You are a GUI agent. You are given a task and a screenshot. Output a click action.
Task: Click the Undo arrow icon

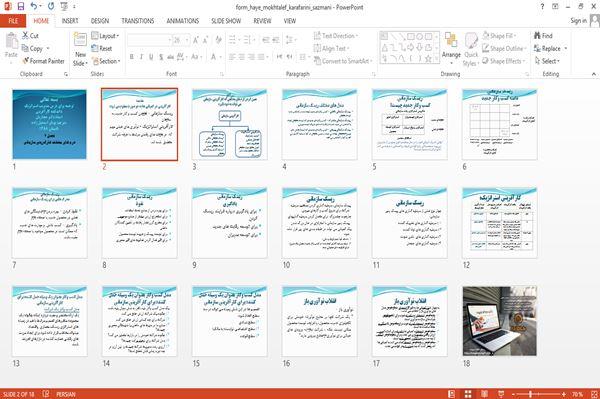coord(34,7)
